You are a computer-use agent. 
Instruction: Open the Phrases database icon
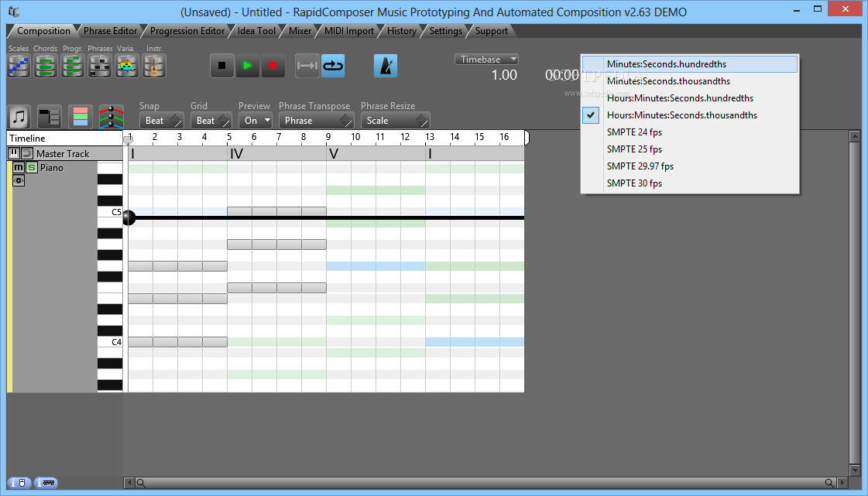pos(100,67)
